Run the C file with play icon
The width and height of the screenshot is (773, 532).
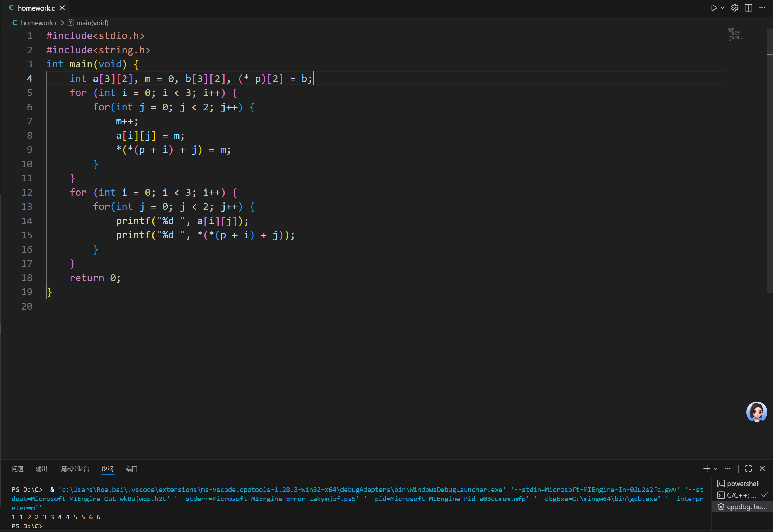click(x=714, y=8)
